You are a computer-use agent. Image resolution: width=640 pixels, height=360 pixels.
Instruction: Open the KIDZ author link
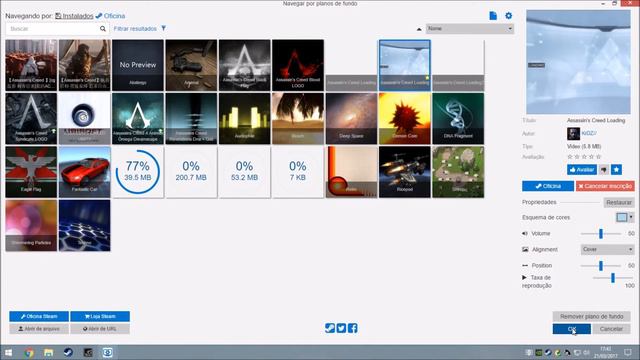pyautogui.click(x=589, y=133)
